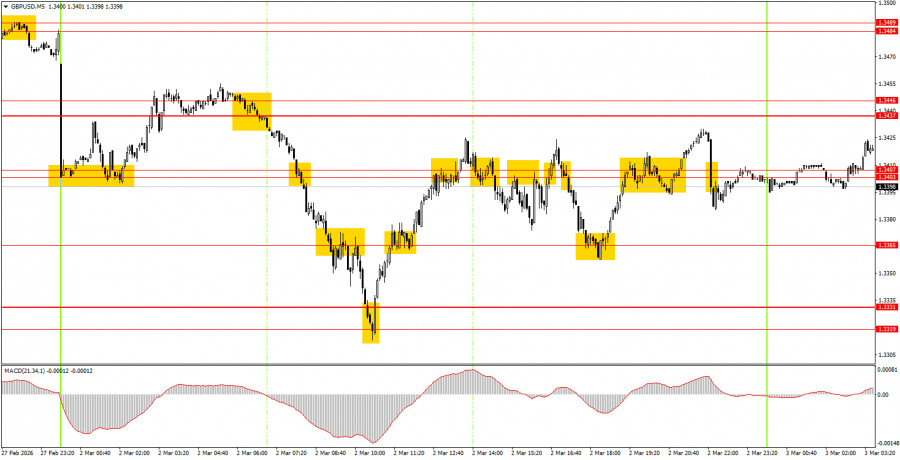Select the 1.3437 red price level label

(x=885, y=116)
